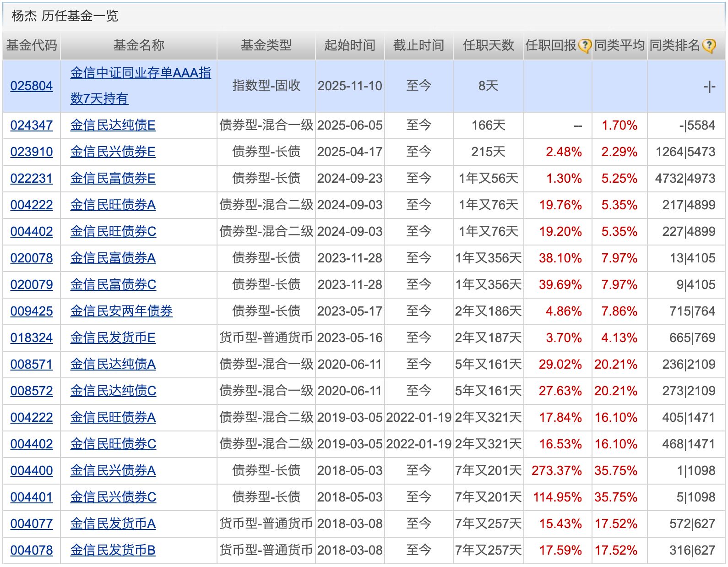Open the 金信民达纯债A fund link

point(113,365)
